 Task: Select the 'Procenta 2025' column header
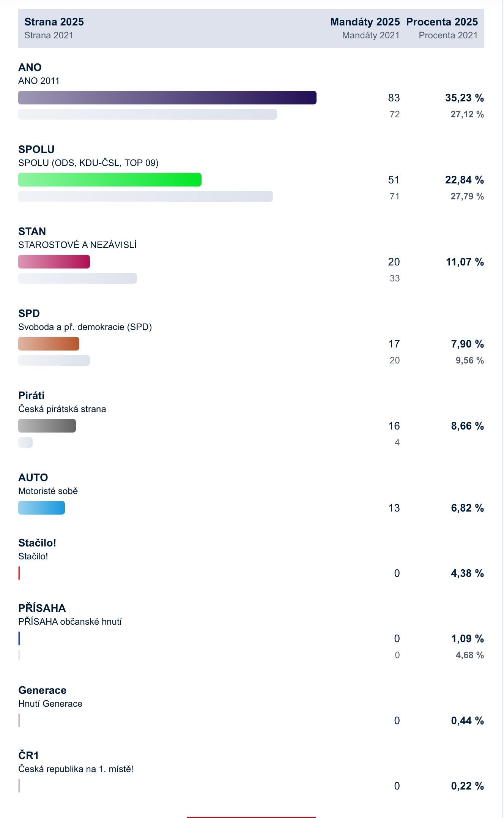point(442,22)
